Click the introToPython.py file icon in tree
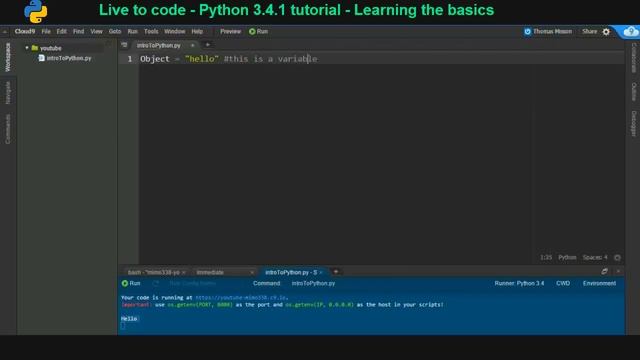Screen dimensions: 640x360 point(41,58)
